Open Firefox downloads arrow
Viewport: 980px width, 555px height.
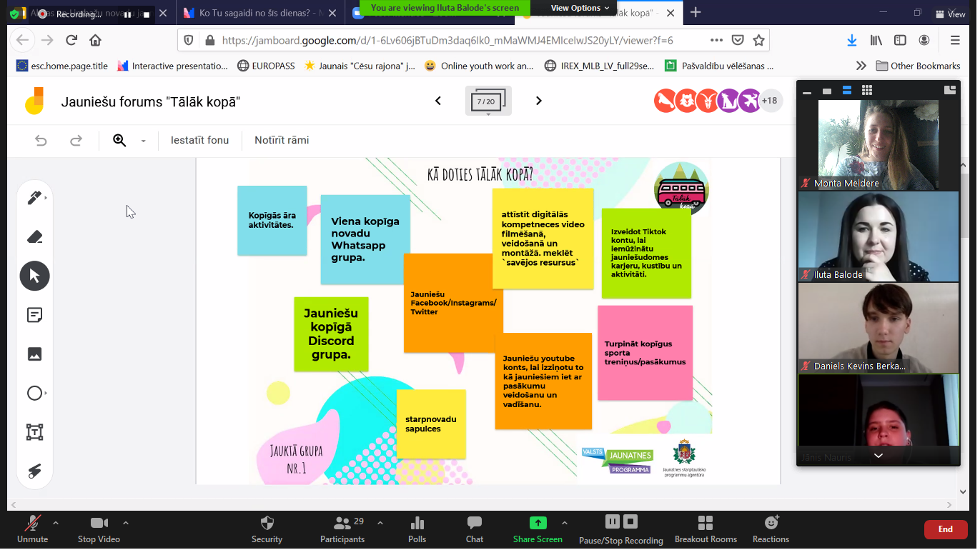click(x=852, y=41)
